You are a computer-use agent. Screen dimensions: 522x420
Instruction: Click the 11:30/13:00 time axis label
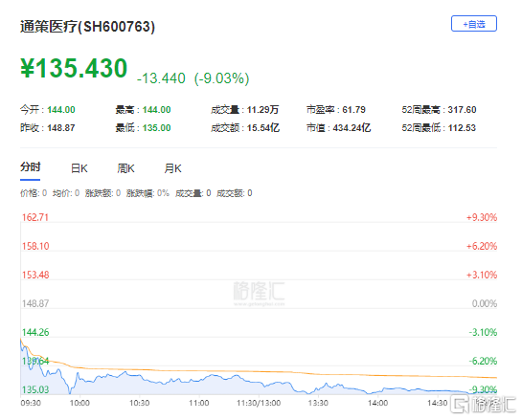[259, 403]
